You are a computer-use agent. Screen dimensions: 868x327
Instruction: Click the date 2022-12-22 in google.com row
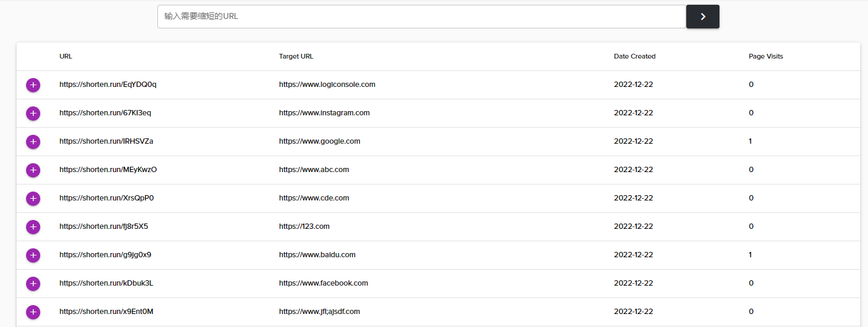pos(634,141)
